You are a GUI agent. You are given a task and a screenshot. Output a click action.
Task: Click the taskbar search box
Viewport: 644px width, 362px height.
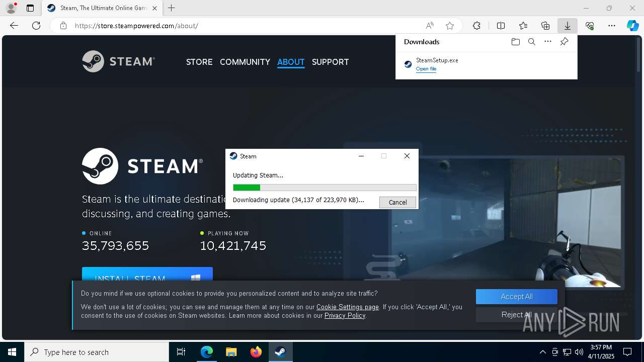click(x=97, y=352)
